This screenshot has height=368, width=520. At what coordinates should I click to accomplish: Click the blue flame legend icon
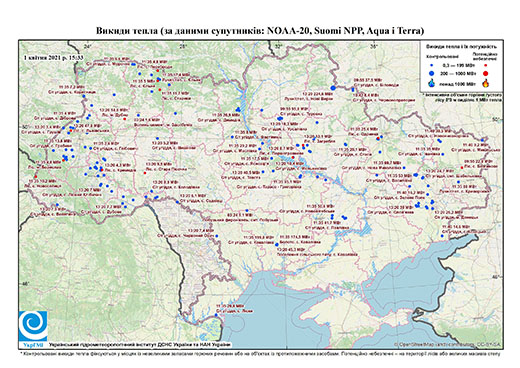click(x=432, y=83)
